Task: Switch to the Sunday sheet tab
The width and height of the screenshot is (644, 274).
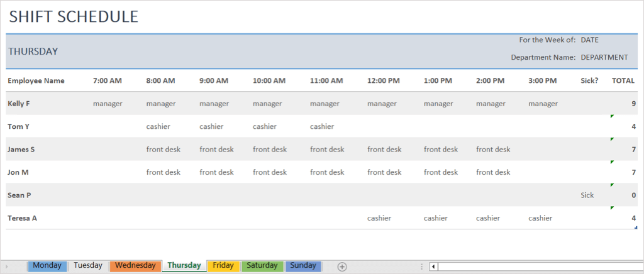Action: [x=303, y=266]
